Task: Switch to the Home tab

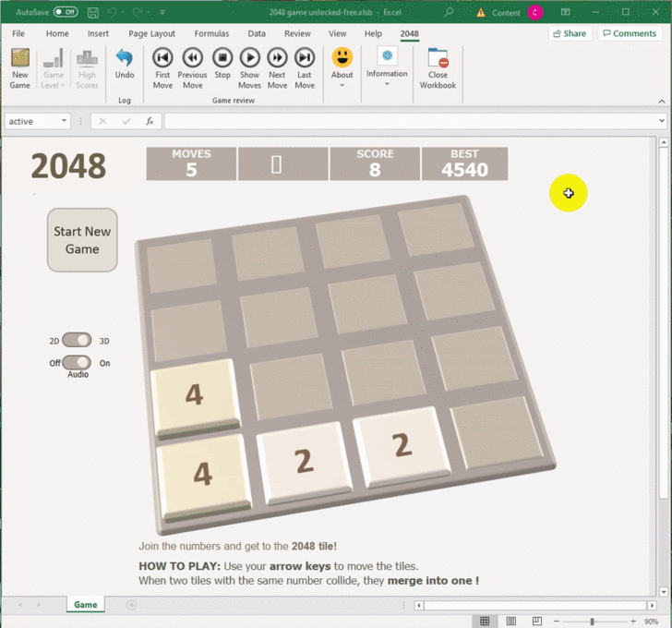Action: point(57,33)
